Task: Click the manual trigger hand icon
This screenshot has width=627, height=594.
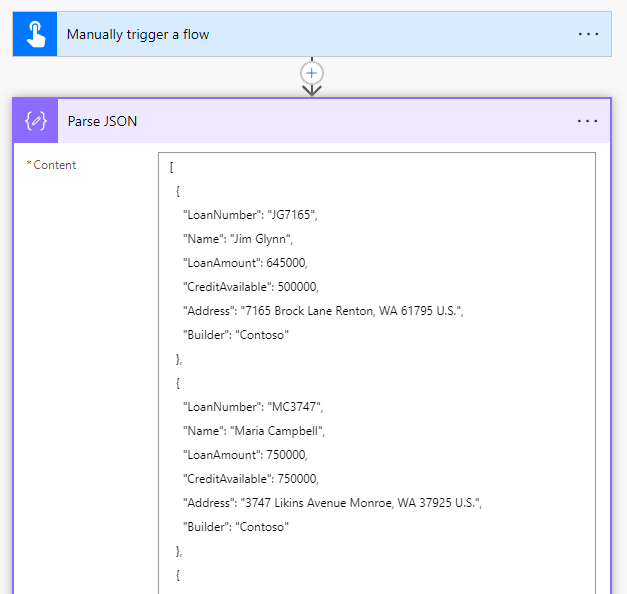Action: pos(35,34)
